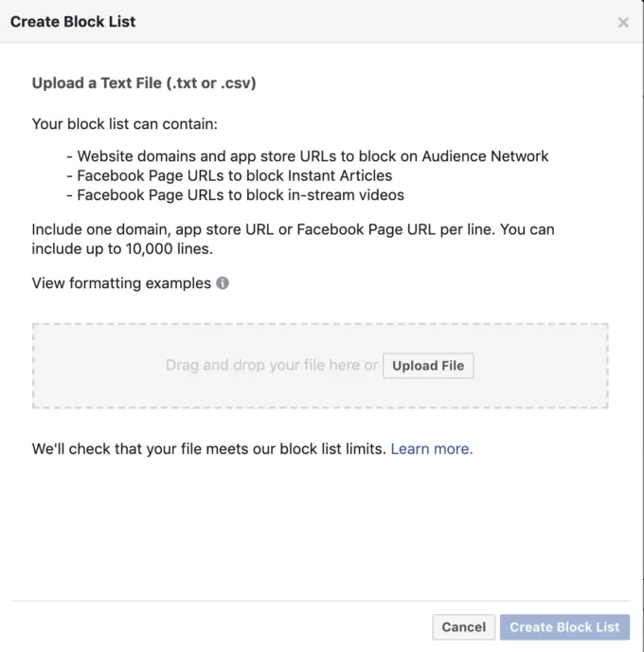
Task: Click the View formatting examples text
Action: click(121, 283)
